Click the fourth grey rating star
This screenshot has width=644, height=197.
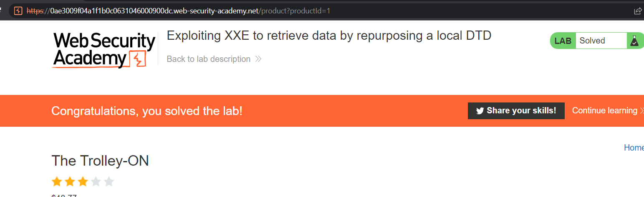pos(96,182)
